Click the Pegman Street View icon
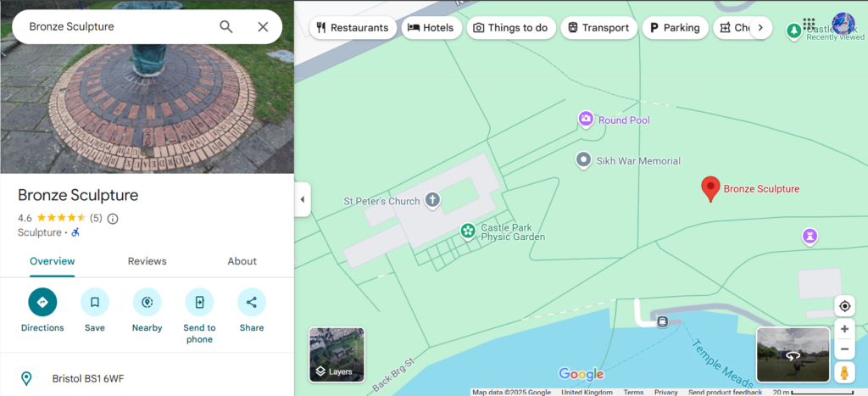 click(x=844, y=372)
